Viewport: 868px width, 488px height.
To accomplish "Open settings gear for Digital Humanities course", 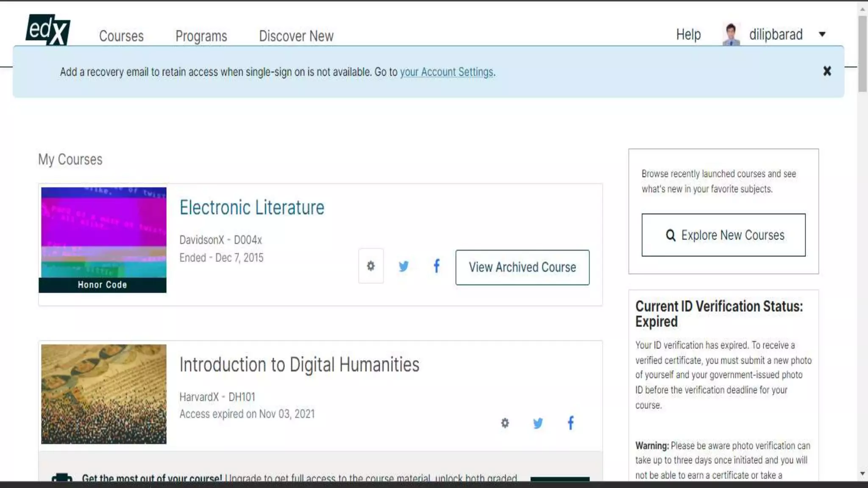I will pyautogui.click(x=505, y=423).
